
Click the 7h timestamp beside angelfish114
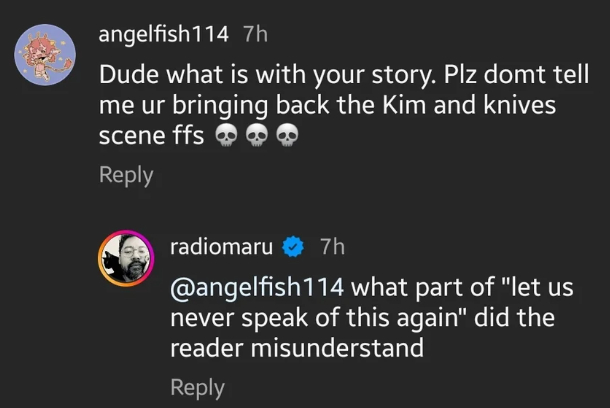[256, 33]
